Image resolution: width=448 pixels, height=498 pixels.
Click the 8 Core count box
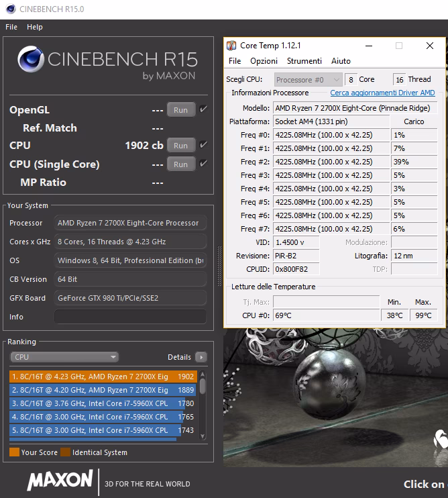(x=351, y=79)
